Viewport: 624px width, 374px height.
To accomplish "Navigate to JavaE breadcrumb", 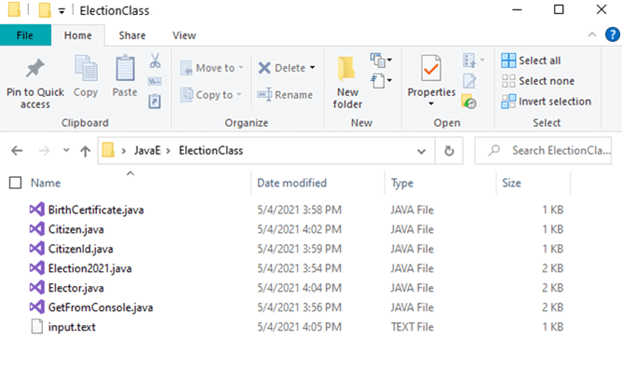I will [x=147, y=151].
